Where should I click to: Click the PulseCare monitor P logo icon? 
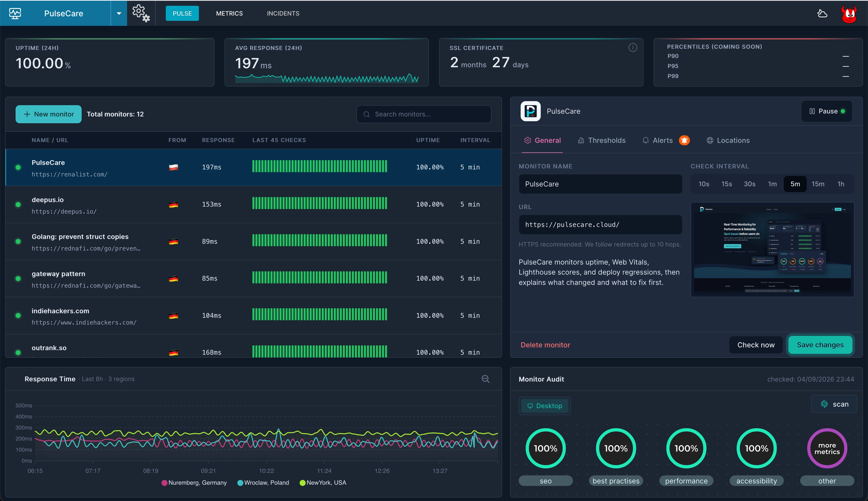pyautogui.click(x=530, y=111)
